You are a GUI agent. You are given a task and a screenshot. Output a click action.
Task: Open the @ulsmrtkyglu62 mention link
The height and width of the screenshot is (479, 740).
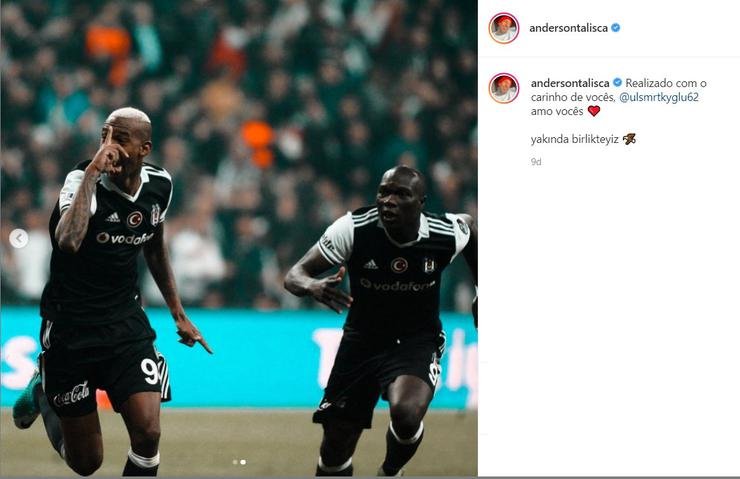pos(658,97)
